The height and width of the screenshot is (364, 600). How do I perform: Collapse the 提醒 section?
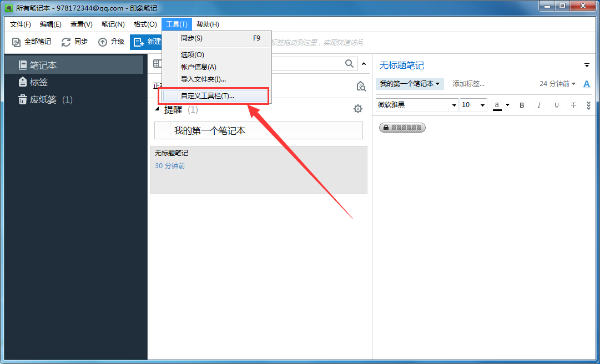[157, 109]
